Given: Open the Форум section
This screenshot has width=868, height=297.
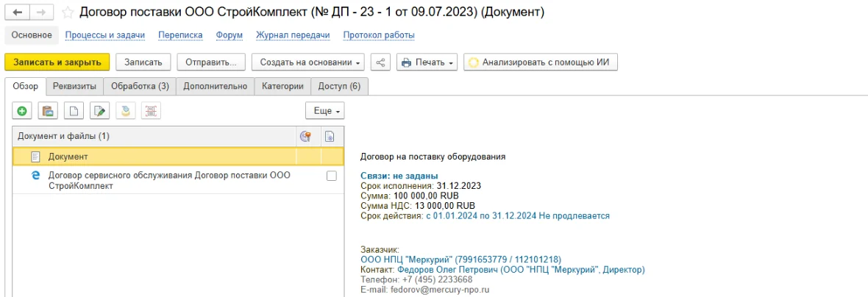Looking at the screenshot, I should [230, 35].
